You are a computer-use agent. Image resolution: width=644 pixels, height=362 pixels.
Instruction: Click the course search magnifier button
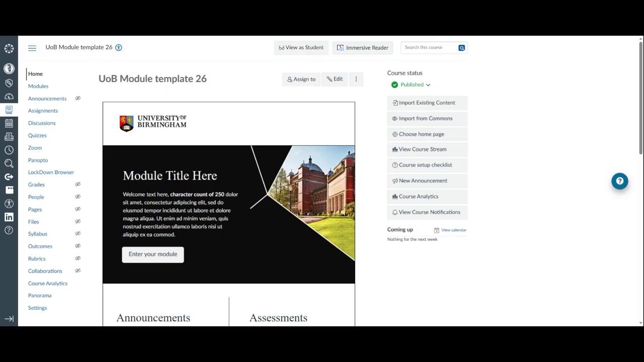click(x=461, y=47)
